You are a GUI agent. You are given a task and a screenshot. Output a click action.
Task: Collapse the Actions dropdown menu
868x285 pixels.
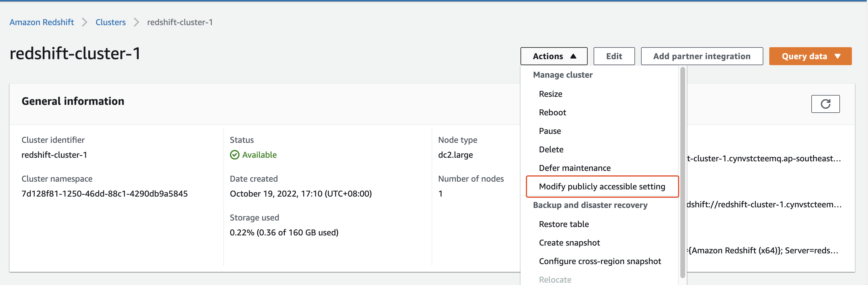(x=554, y=56)
